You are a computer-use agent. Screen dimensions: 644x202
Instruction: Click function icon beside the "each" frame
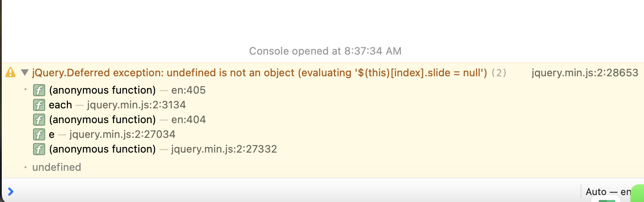39,105
